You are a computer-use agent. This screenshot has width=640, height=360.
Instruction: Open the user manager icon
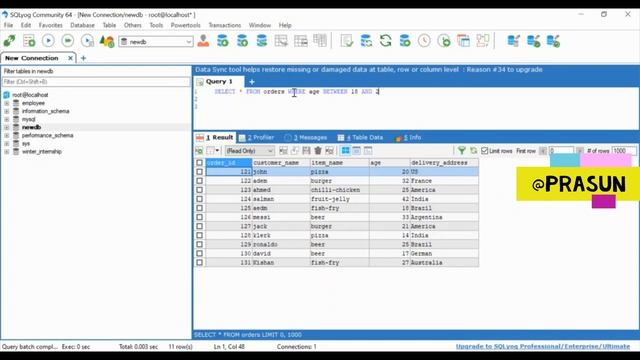203,41
